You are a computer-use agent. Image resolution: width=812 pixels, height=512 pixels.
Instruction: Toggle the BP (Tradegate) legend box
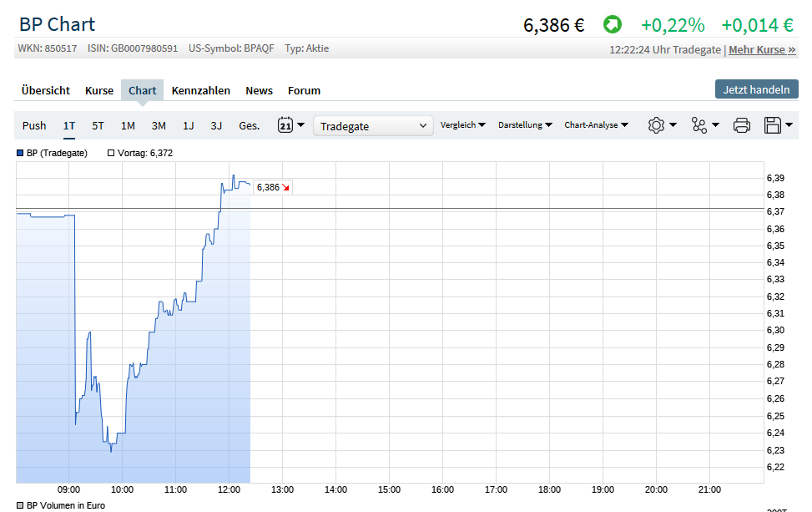point(20,153)
